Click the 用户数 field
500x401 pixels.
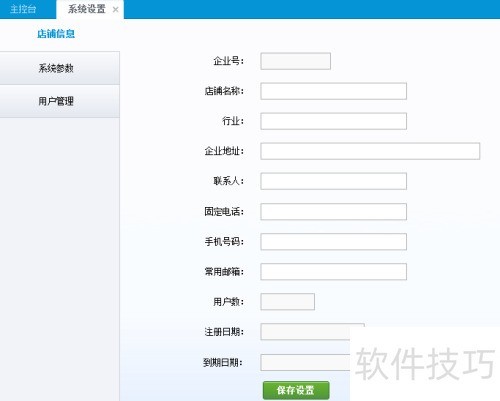[x=287, y=302]
